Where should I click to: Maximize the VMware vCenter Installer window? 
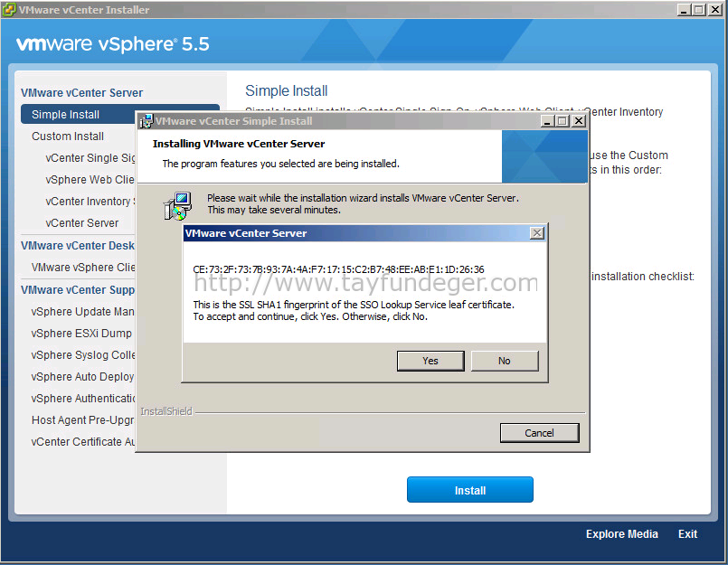(699, 10)
